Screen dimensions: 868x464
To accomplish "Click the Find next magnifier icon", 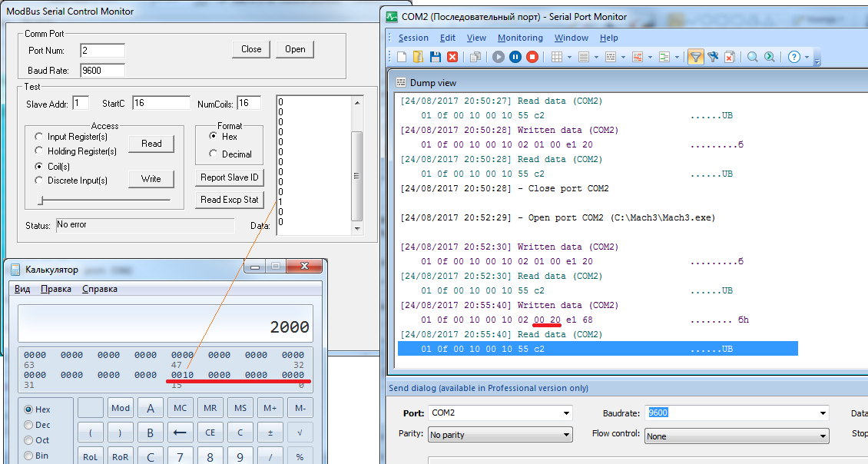I will pos(770,57).
